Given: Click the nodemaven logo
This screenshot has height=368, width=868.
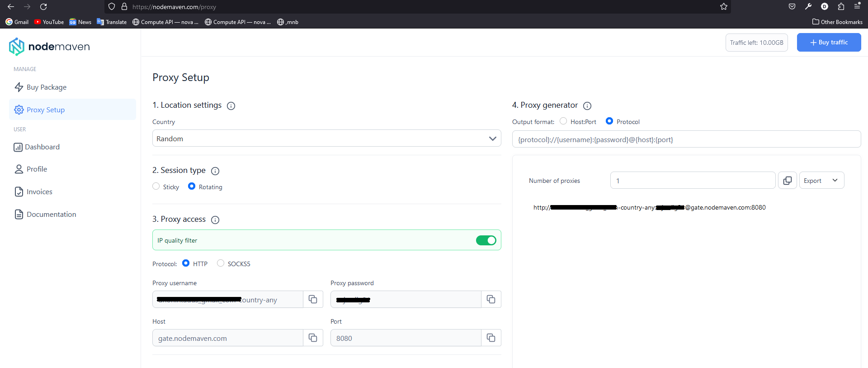Looking at the screenshot, I should tap(49, 46).
